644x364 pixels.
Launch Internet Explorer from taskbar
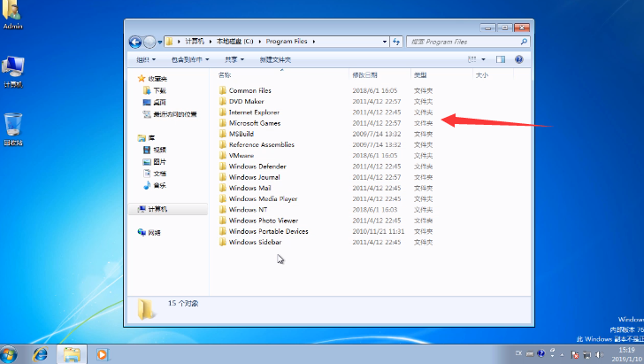41,354
